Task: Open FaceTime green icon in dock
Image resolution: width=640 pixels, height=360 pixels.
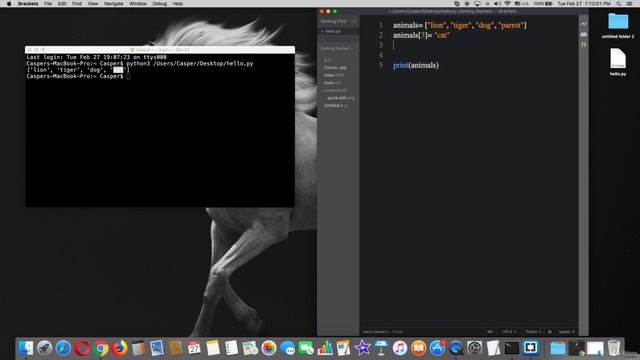Action: (x=306, y=348)
